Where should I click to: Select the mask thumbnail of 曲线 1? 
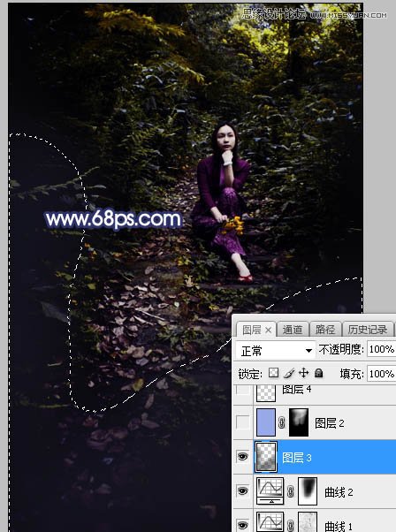point(308,521)
